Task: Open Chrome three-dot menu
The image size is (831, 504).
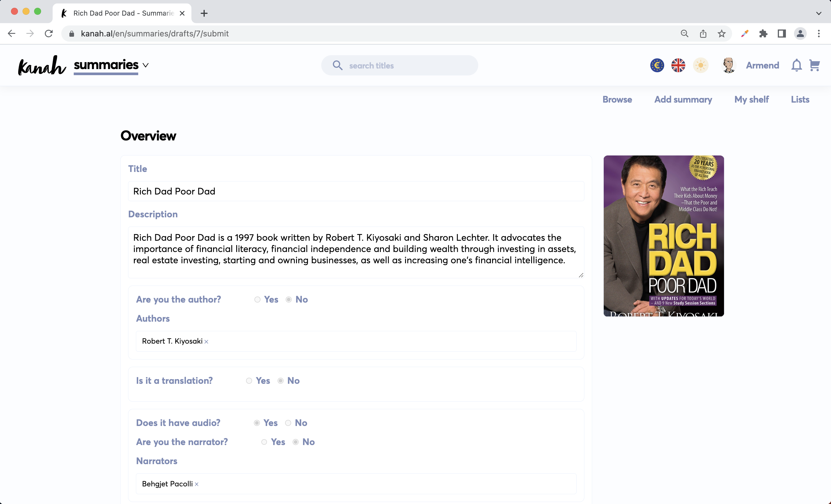Action: [x=819, y=33]
